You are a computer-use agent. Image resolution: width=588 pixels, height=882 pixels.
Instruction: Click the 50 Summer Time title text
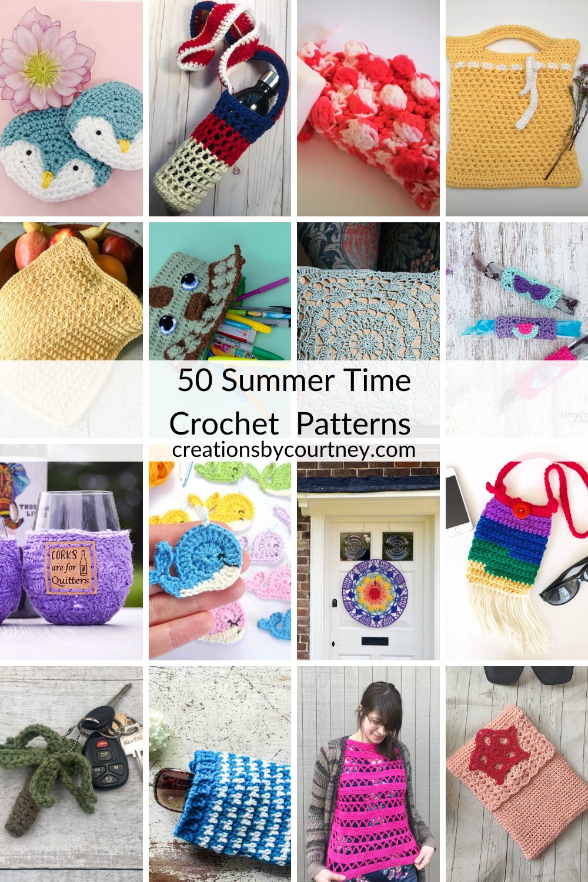tap(294, 380)
